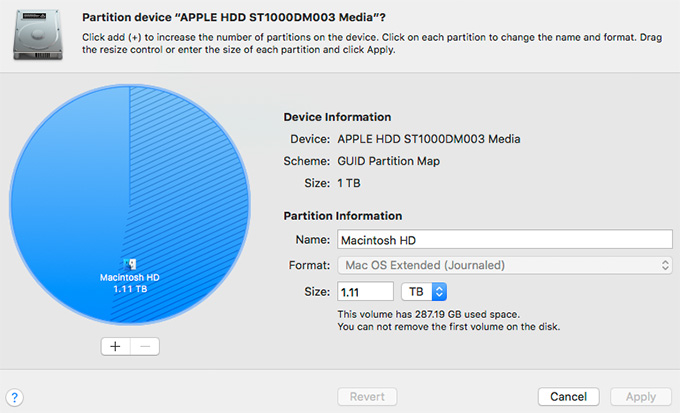The width and height of the screenshot is (680, 413).
Task: Click inside the partition Name field
Action: [x=505, y=240]
